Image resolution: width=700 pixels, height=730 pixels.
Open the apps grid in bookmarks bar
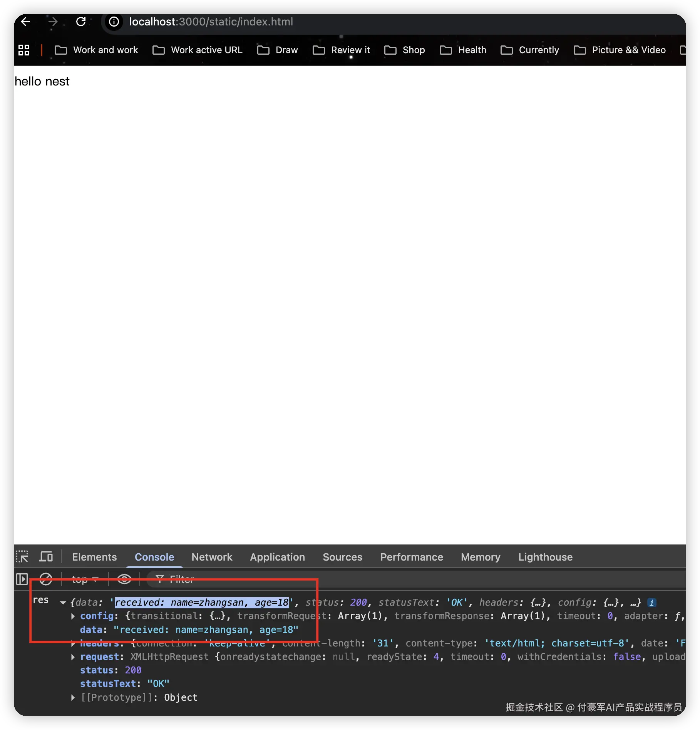(x=24, y=50)
